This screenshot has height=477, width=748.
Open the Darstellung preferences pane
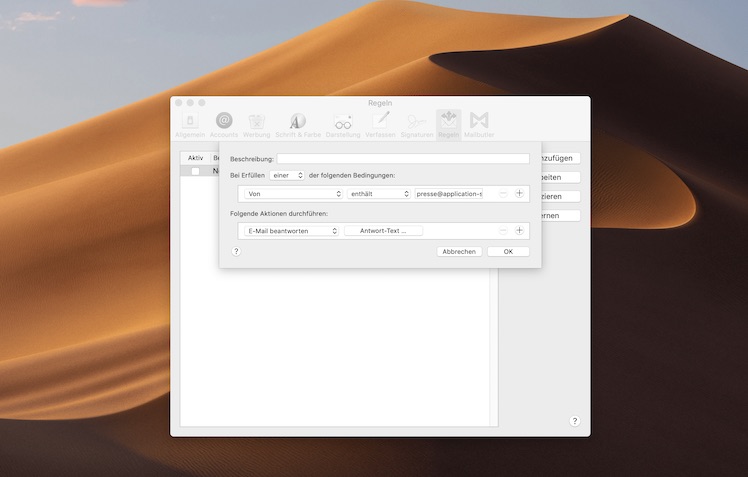pos(342,124)
